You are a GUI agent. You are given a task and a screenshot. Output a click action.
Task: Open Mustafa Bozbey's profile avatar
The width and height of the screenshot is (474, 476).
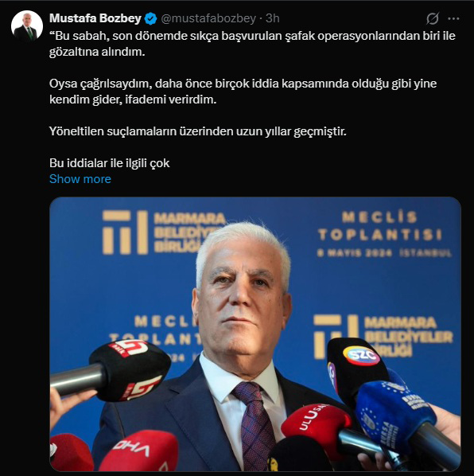tap(27, 26)
